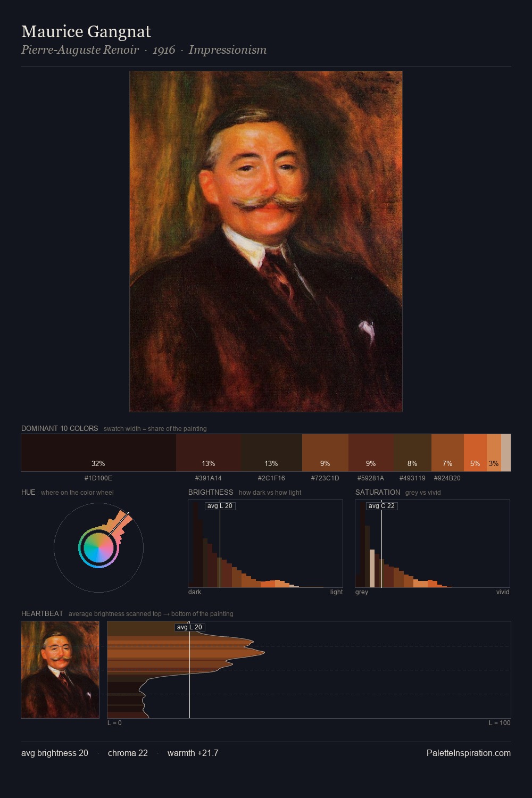532x798 pixels.
Task: Click the '#924B20' hex code
Action: (x=447, y=478)
